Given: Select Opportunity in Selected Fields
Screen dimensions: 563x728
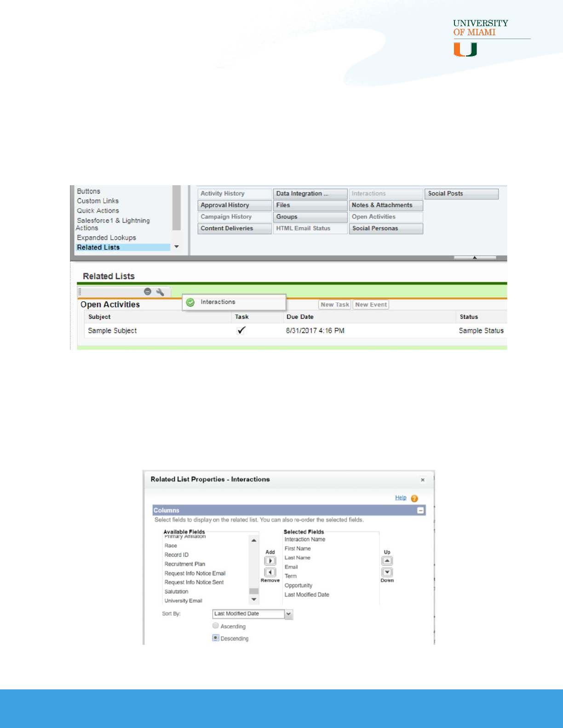Looking at the screenshot, I should pyautogui.click(x=299, y=586).
